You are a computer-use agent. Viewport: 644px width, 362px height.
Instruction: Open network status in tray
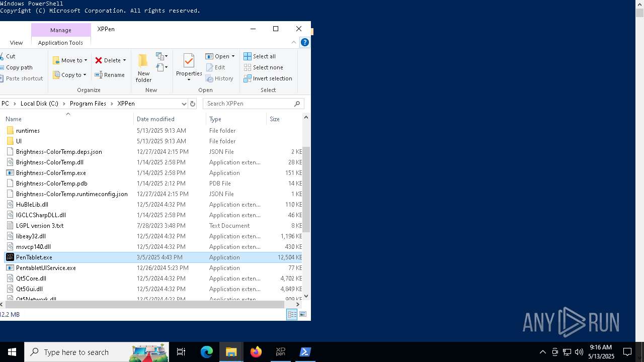tap(567, 352)
